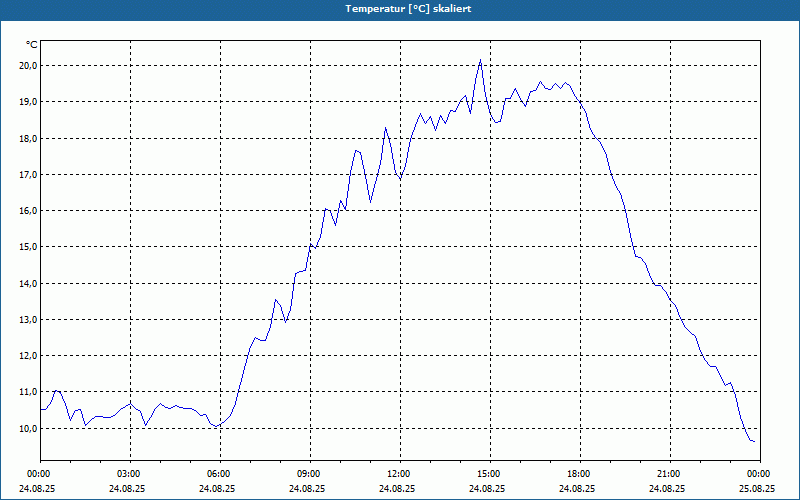Click the curve's highest peak above 20,0
This screenshot has width=800, height=500.
click(480, 60)
